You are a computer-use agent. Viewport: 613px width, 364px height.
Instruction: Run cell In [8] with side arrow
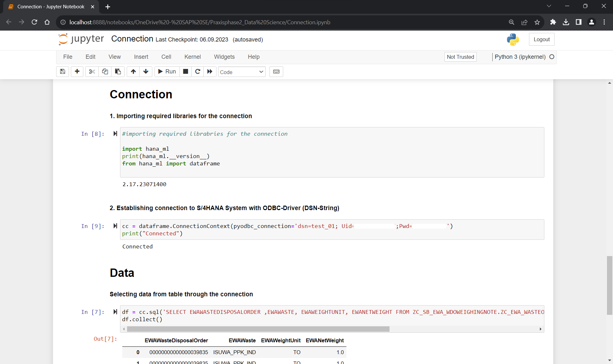pyautogui.click(x=115, y=133)
